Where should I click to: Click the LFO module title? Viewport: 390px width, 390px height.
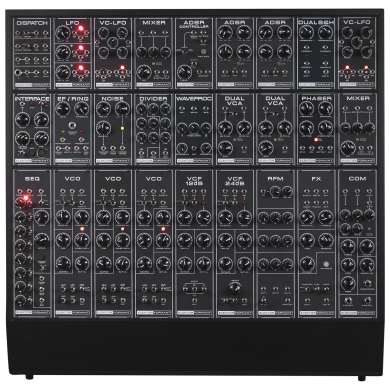click(72, 23)
